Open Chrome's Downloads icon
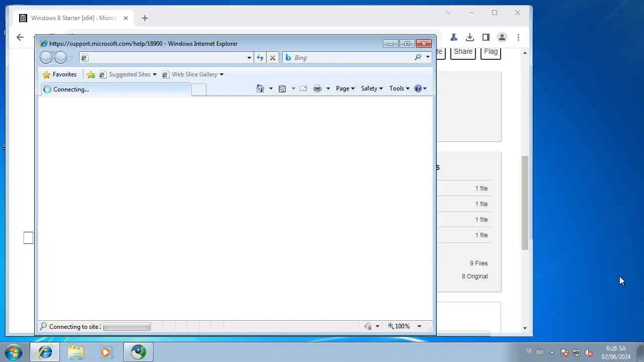Viewport: 644px width, 362px height. [x=470, y=37]
